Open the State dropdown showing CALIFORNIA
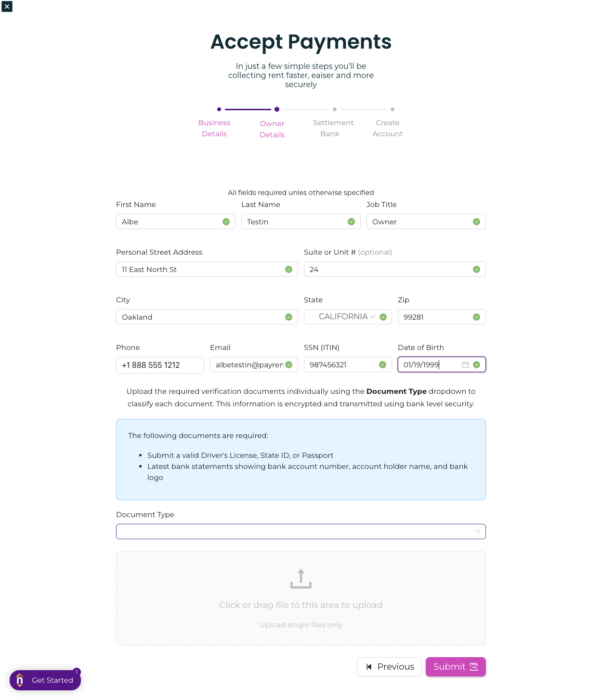 coord(348,317)
